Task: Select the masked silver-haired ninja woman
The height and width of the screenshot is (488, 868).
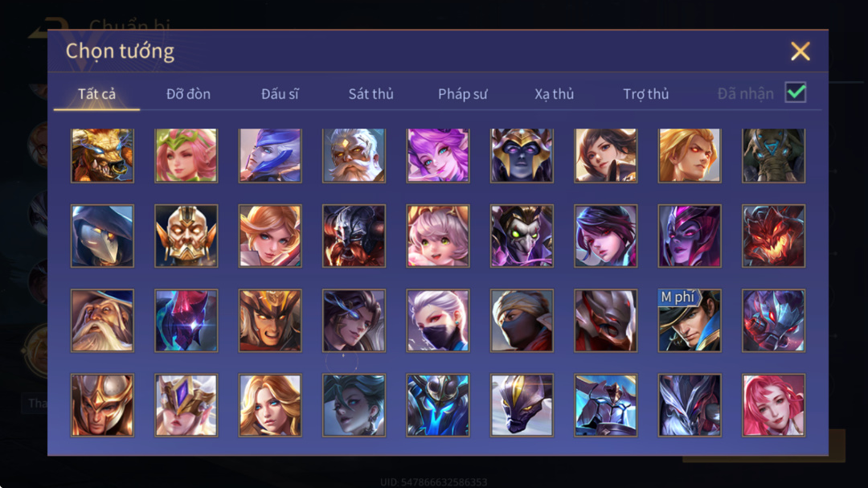Action: (x=438, y=320)
